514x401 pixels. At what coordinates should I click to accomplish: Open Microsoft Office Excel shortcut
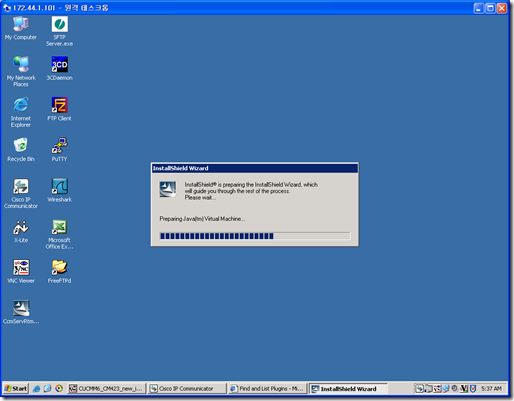[x=60, y=234]
